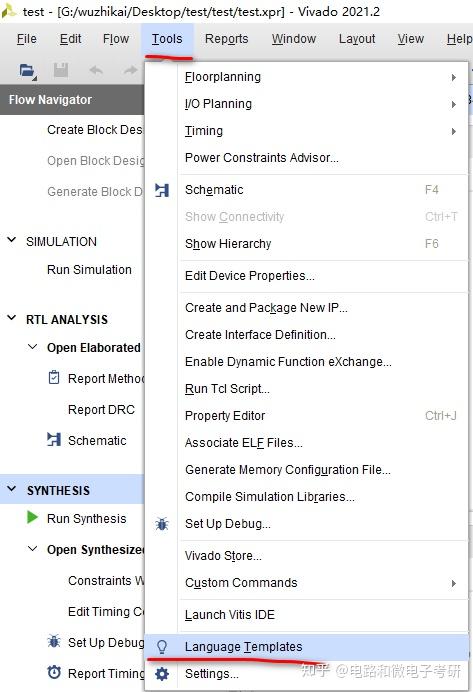Collapse the Open Elaborated Design chevron

pyautogui.click(x=33, y=347)
